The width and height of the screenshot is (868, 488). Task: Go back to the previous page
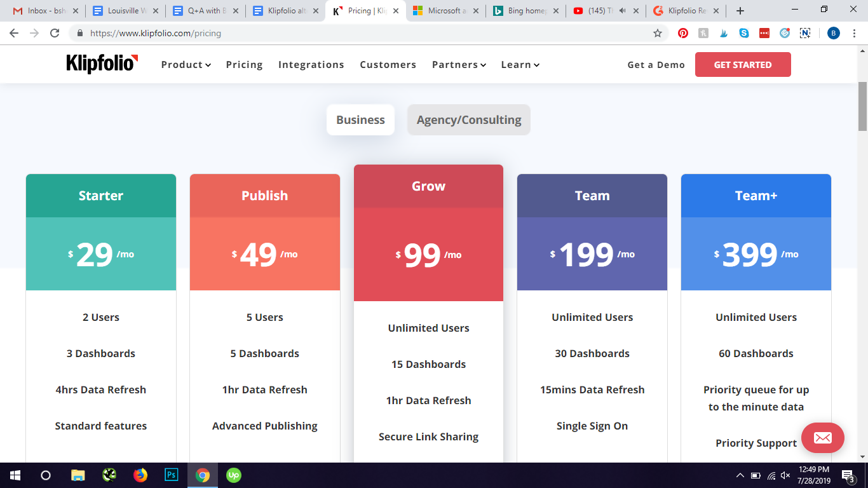14,33
